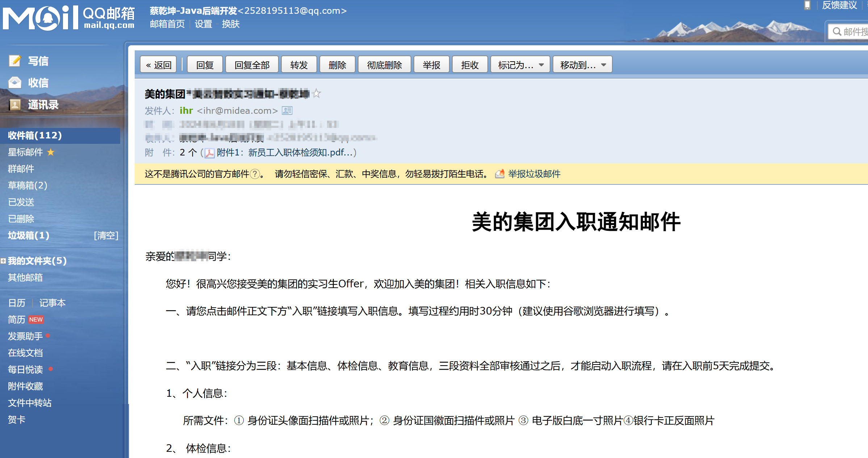Click the receive mail envelope icon
868x458 pixels.
point(15,83)
